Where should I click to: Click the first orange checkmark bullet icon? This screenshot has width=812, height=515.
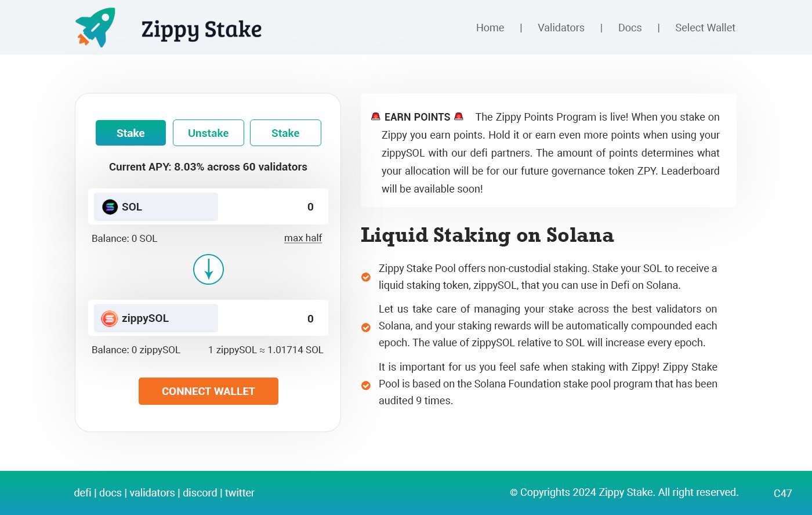click(x=366, y=277)
